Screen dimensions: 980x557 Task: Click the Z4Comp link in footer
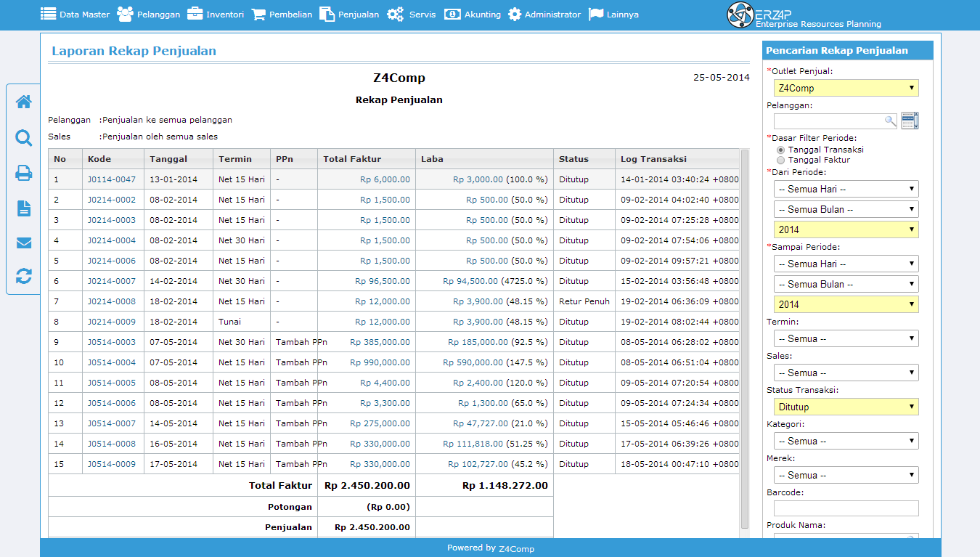pos(517,549)
